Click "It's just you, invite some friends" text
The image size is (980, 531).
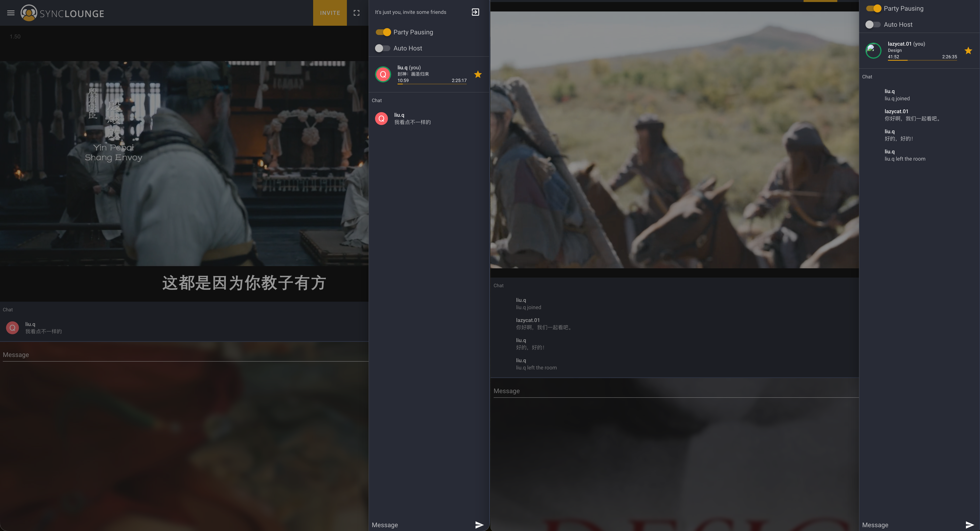point(410,12)
